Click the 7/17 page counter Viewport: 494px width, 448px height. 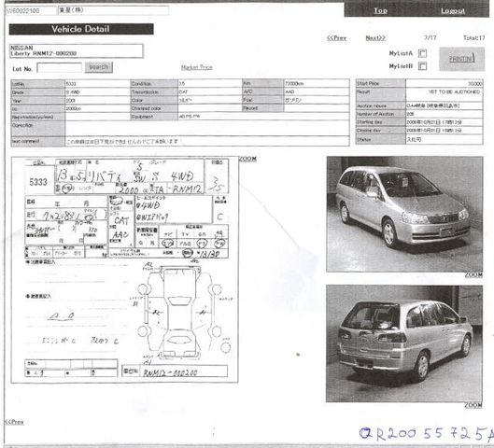tap(430, 37)
